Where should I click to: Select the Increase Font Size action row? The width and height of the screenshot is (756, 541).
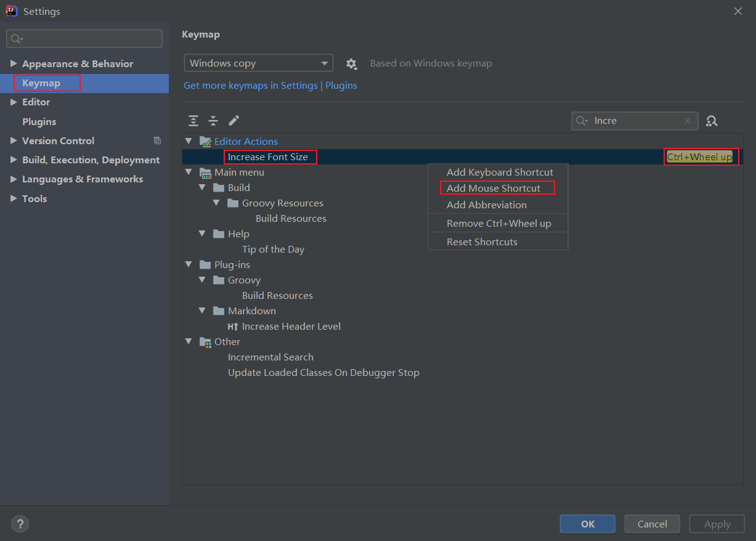pyautogui.click(x=462, y=157)
